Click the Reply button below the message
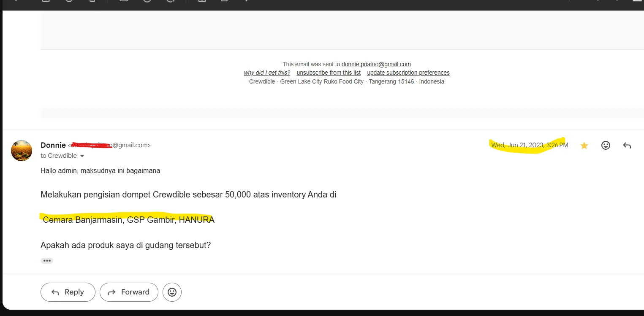Screen dimensions: 644x316 tap(68, 292)
